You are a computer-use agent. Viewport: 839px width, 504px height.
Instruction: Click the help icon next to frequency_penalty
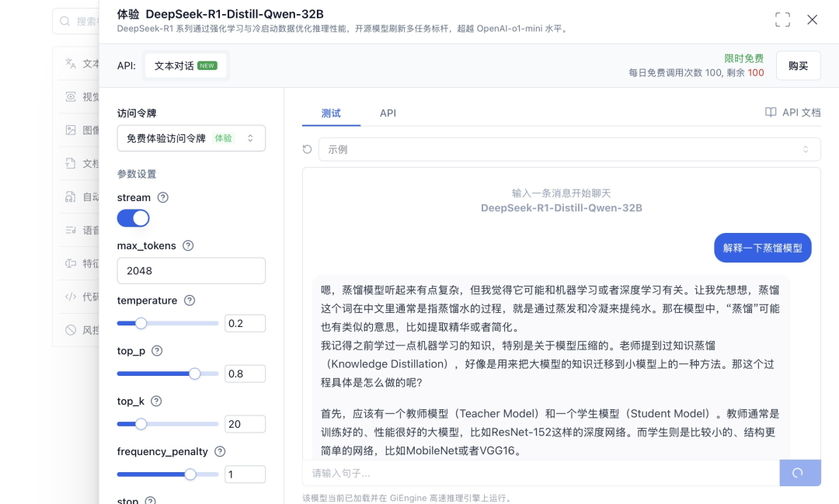(219, 451)
